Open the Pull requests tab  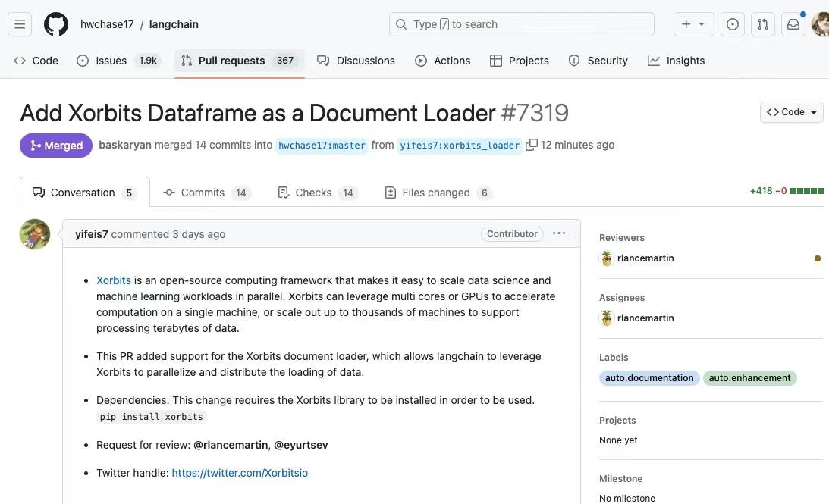[239, 61]
